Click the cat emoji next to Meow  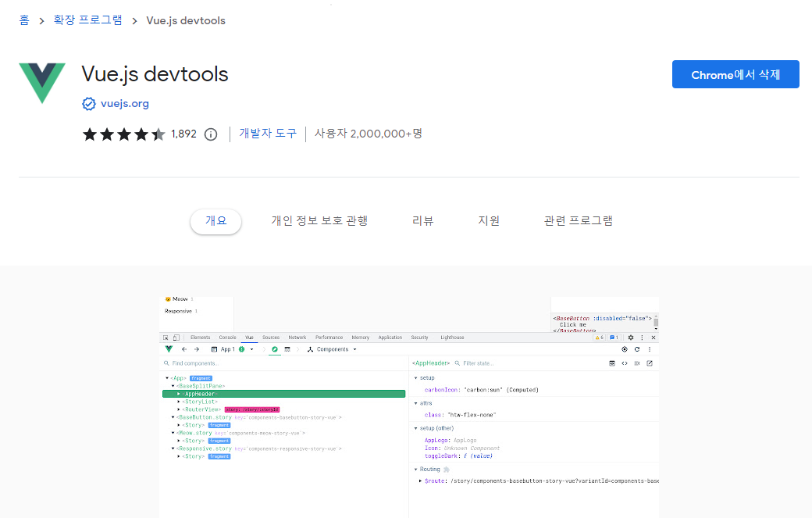click(168, 299)
